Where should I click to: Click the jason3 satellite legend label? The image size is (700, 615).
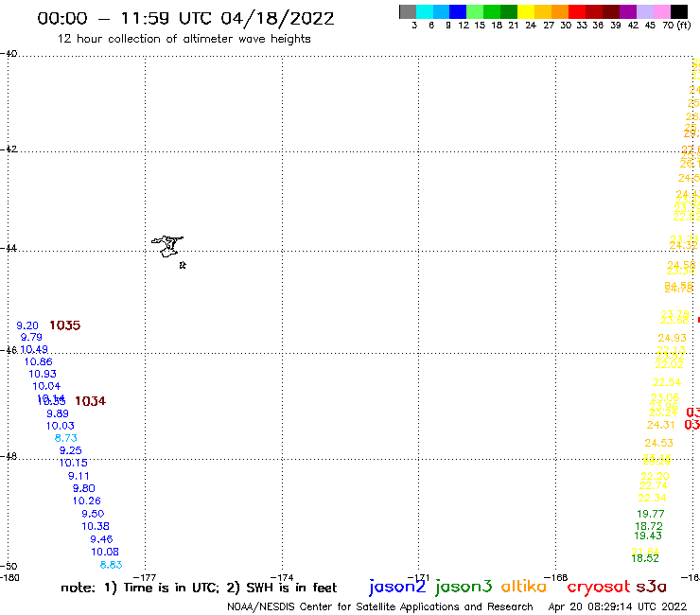pyautogui.click(x=464, y=587)
